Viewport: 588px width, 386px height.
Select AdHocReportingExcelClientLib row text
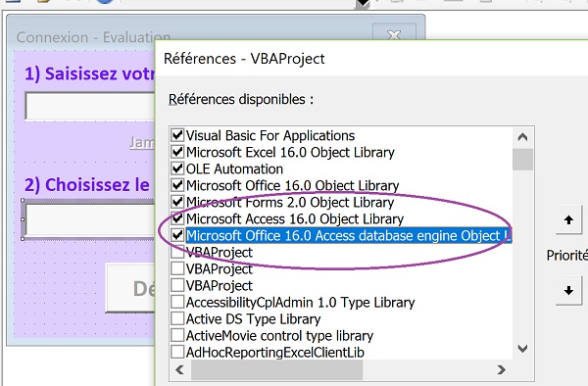pos(274,353)
